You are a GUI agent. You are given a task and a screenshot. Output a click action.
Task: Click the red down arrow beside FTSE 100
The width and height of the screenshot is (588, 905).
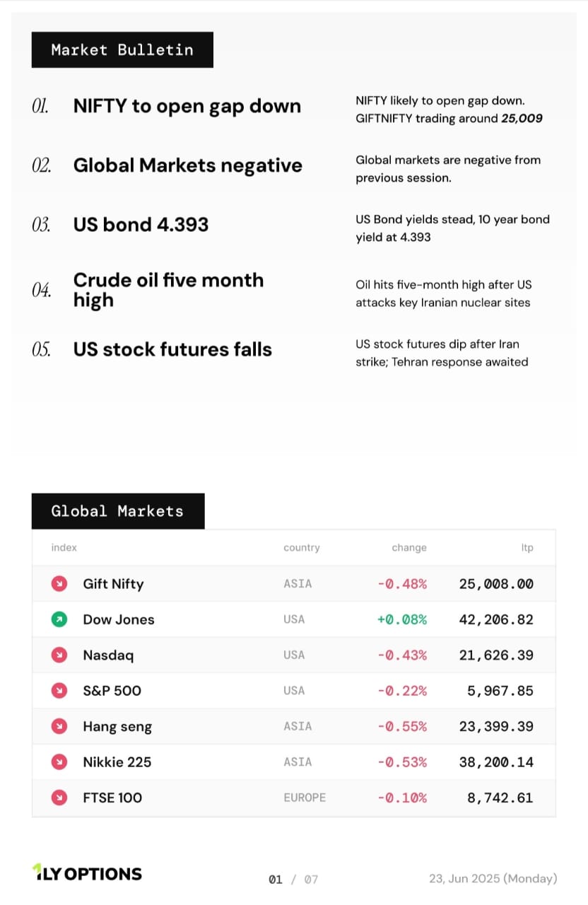[x=59, y=798]
